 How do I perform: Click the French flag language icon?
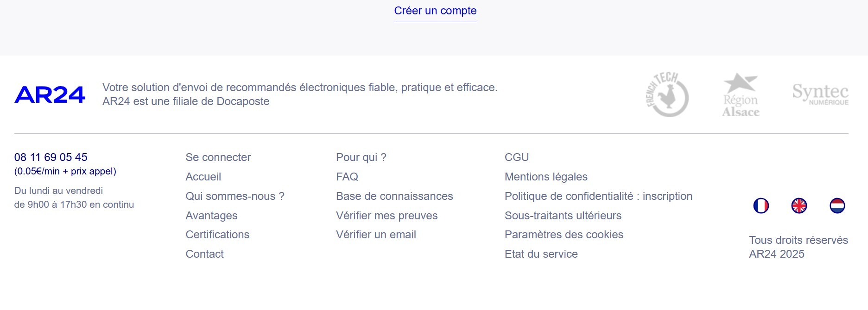click(761, 205)
